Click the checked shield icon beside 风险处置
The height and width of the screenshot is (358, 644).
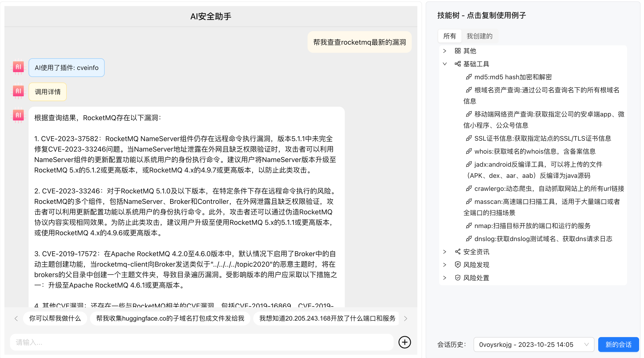click(x=458, y=278)
